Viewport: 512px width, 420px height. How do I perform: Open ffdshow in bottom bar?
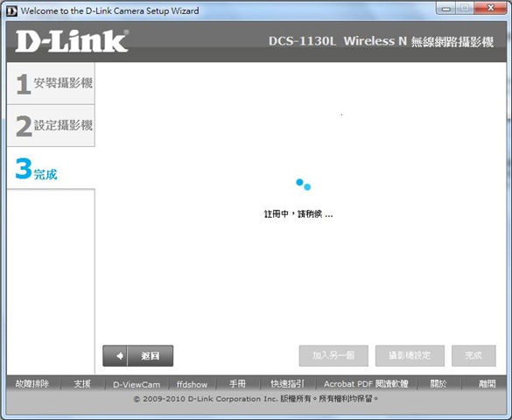pyautogui.click(x=192, y=384)
